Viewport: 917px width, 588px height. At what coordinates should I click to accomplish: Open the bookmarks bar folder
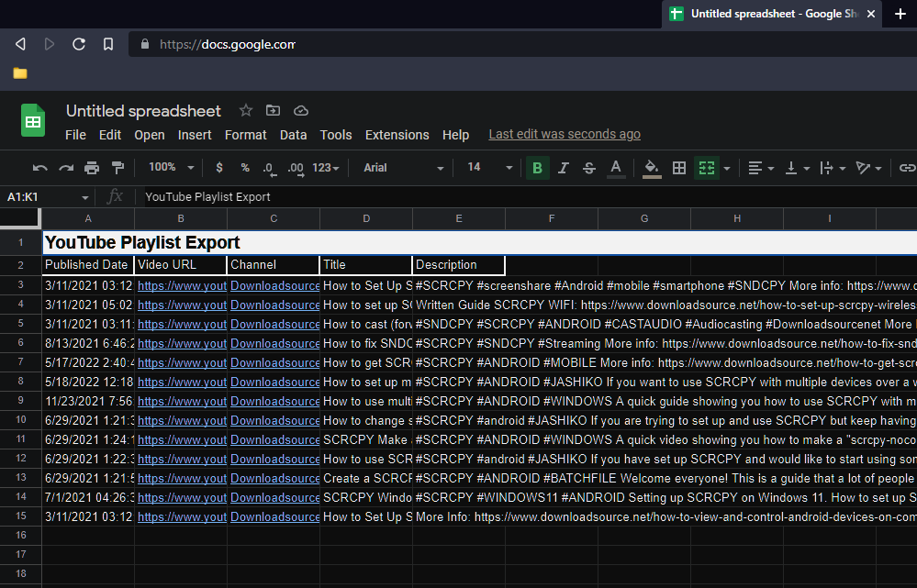tap(20, 73)
